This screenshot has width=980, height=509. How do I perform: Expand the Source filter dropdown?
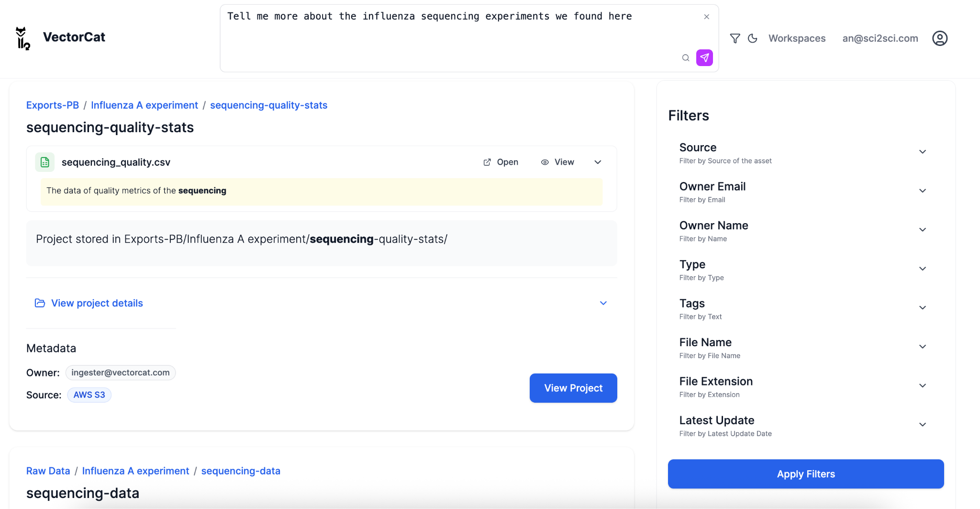(923, 152)
